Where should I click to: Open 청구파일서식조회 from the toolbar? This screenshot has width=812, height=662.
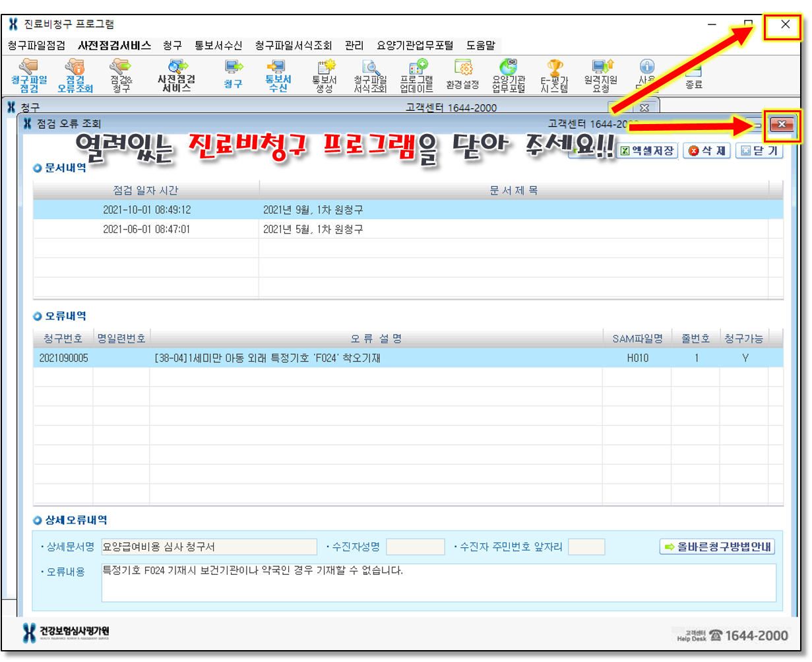(x=370, y=75)
